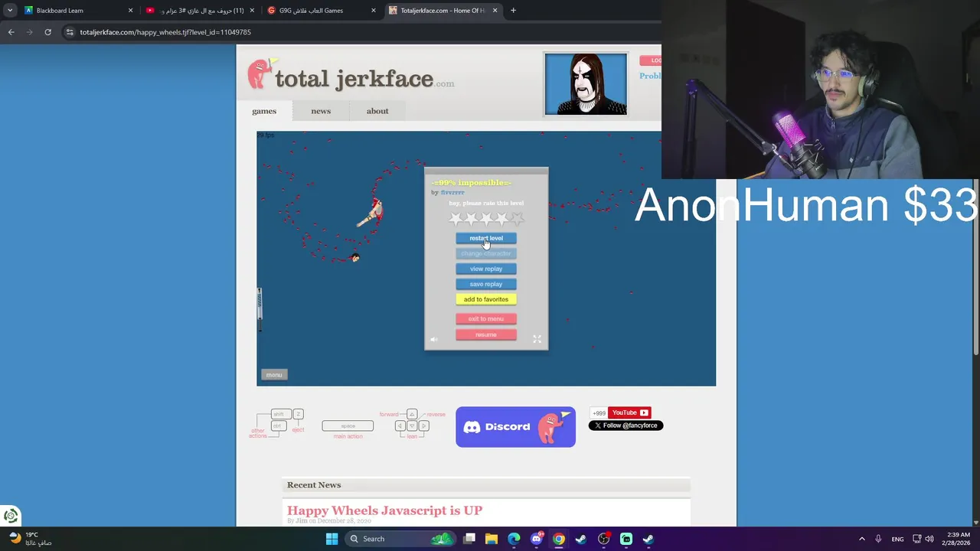Rate the level three stars

(486, 219)
